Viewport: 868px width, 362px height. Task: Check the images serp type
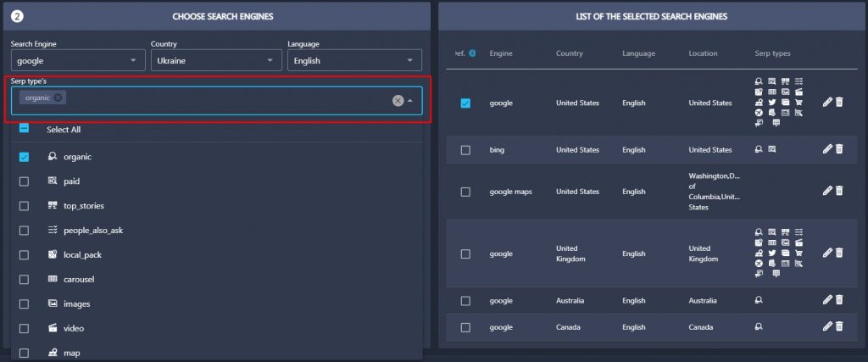pos(24,304)
